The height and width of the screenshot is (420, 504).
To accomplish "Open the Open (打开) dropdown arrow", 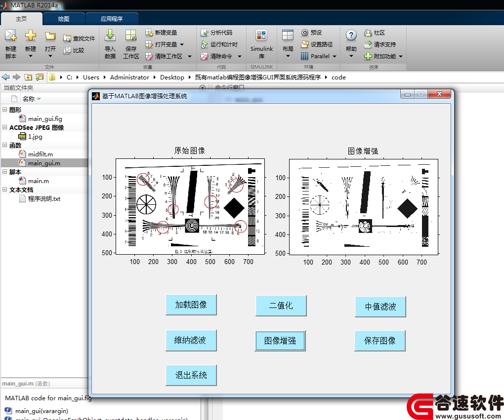I will 50,56.
